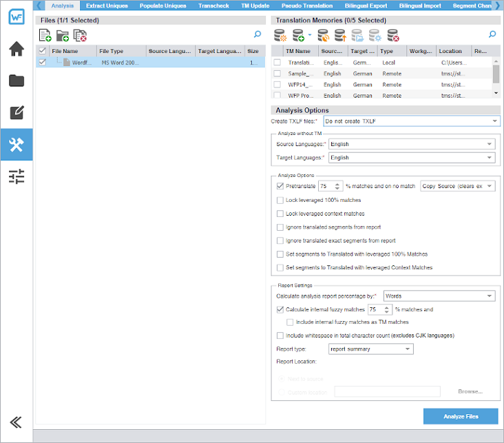Enable Include whitespace in total character count
This screenshot has height=443, width=504.
pyautogui.click(x=280, y=336)
